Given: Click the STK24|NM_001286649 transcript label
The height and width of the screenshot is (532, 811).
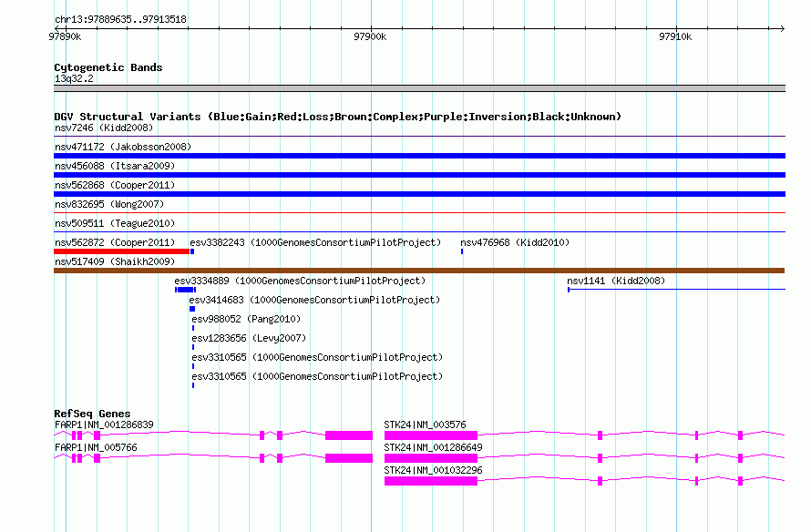Looking at the screenshot, I should tap(433, 447).
